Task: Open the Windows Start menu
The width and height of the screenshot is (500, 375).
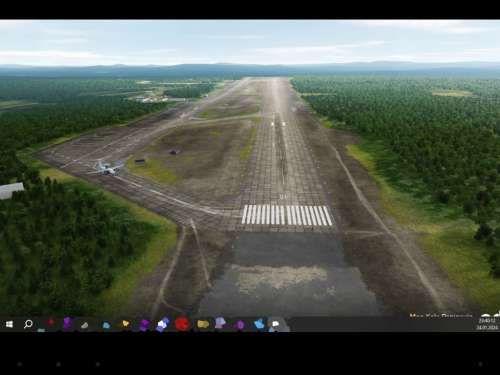Action: tap(9, 324)
